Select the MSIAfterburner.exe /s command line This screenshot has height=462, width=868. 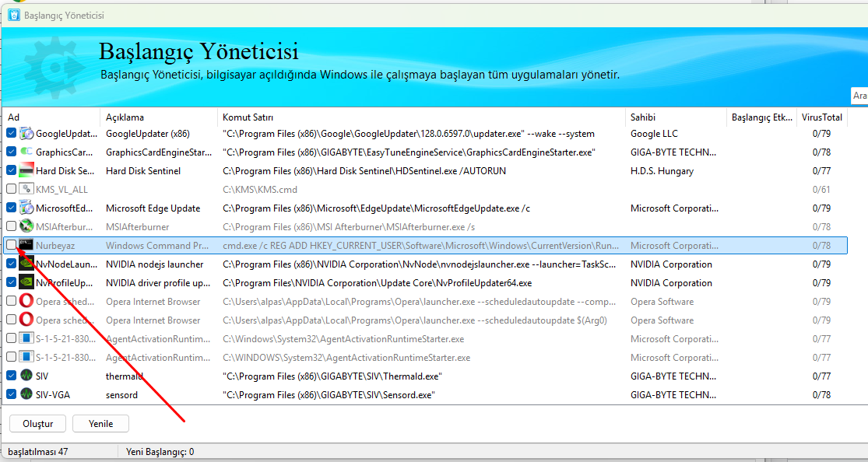[349, 227]
